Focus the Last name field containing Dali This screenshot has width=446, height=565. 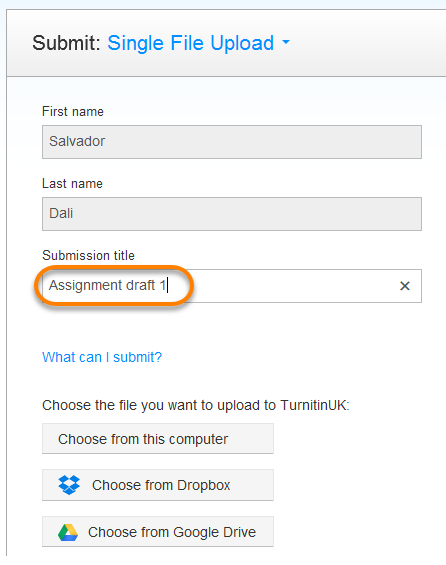[x=232, y=214]
